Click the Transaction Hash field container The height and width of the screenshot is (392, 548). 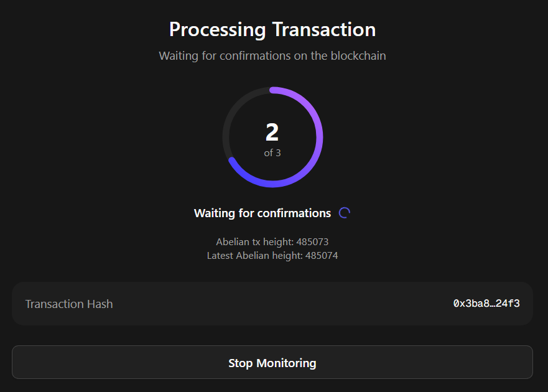(x=272, y=304)
